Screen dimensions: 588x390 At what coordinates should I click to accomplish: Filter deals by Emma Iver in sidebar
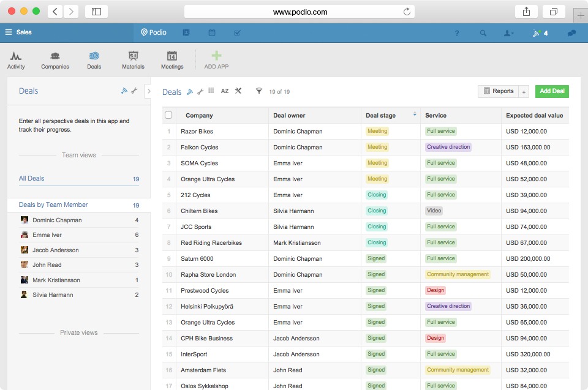(47, 235)
